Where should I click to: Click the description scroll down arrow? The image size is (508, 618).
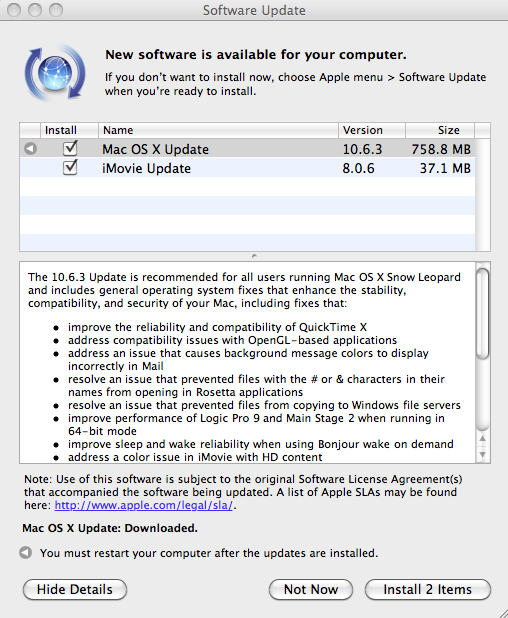pyautogui.click(x=482, y=454)
